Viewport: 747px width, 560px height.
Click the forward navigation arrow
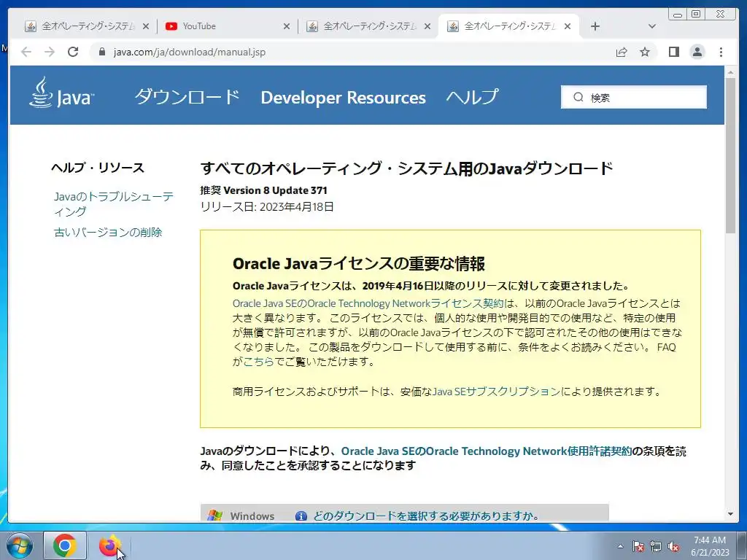click(50, 52)
